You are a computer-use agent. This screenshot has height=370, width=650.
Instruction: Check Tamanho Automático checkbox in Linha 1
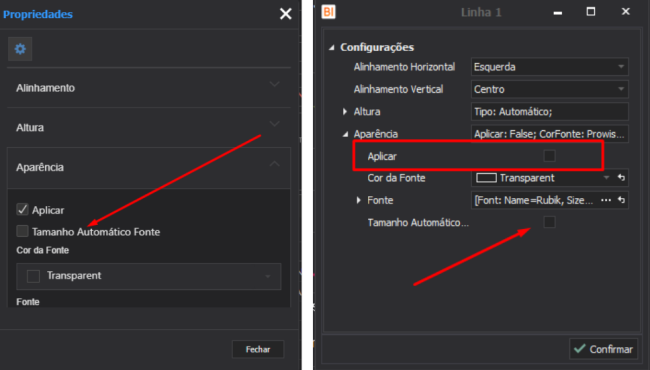tap(549, 222)
